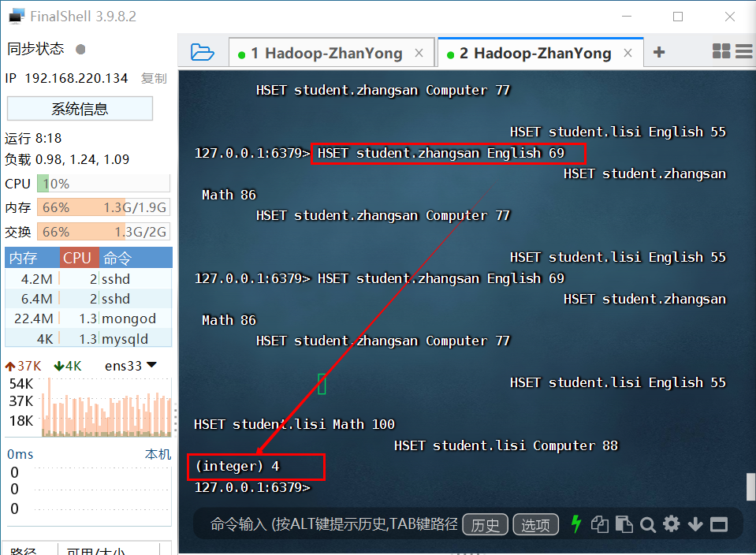Close the second Hadoop-ZhanYong tab

point(628,53)
